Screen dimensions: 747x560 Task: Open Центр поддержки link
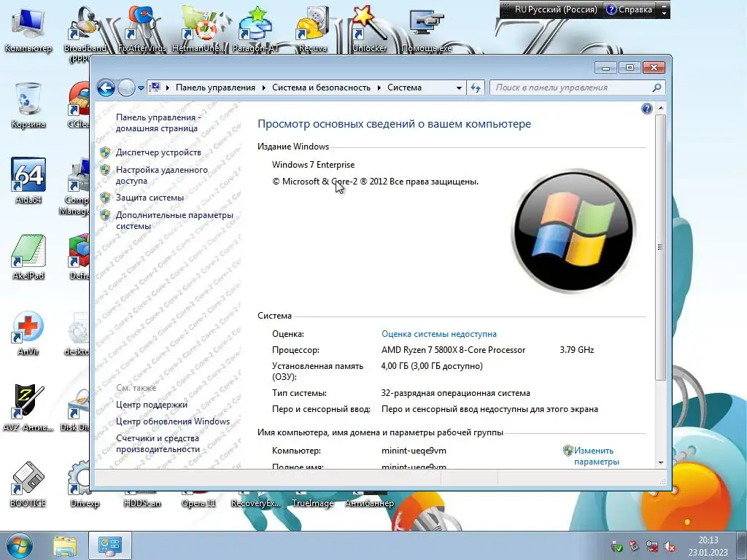tap(152, 405)
